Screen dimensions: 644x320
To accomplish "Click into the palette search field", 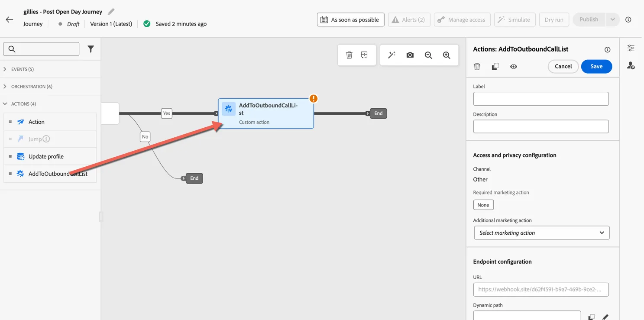I will (x=41, y=49).
